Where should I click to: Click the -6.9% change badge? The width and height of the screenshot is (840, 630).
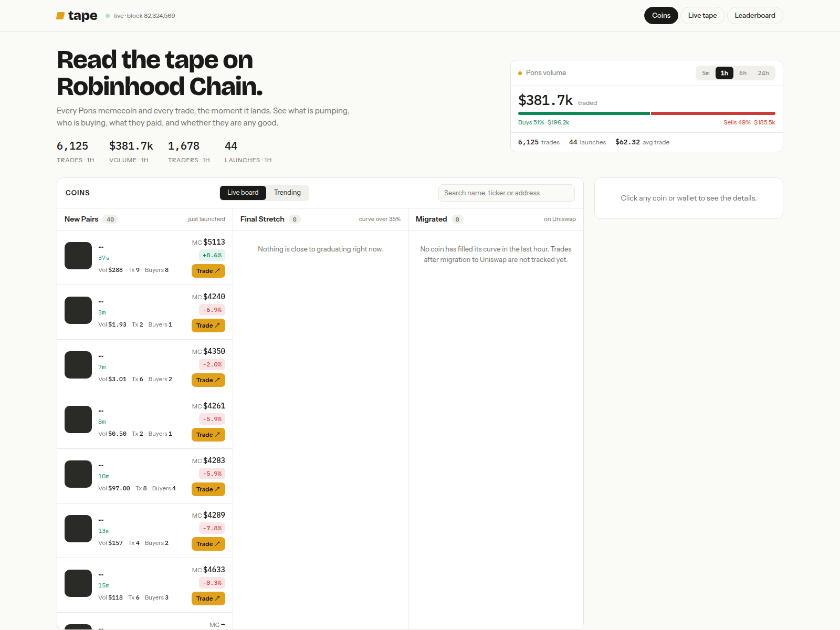coord(212,310)
